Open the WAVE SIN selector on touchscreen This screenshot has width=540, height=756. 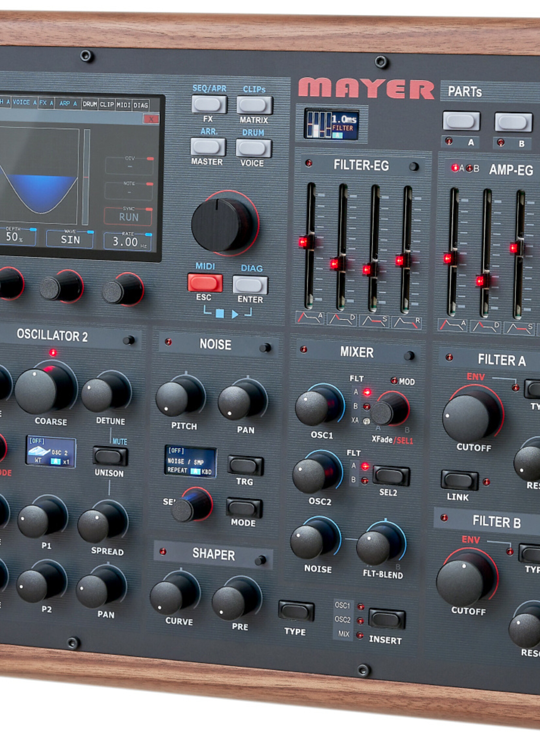[70, 238]
